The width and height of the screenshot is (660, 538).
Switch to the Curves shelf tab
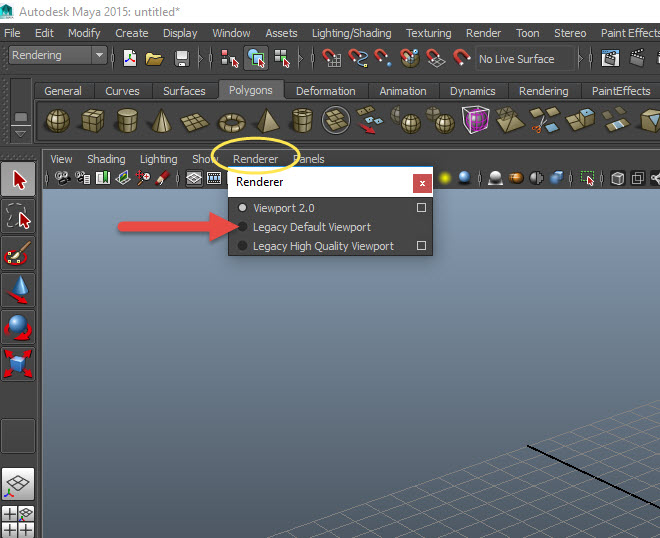[122, 91]
